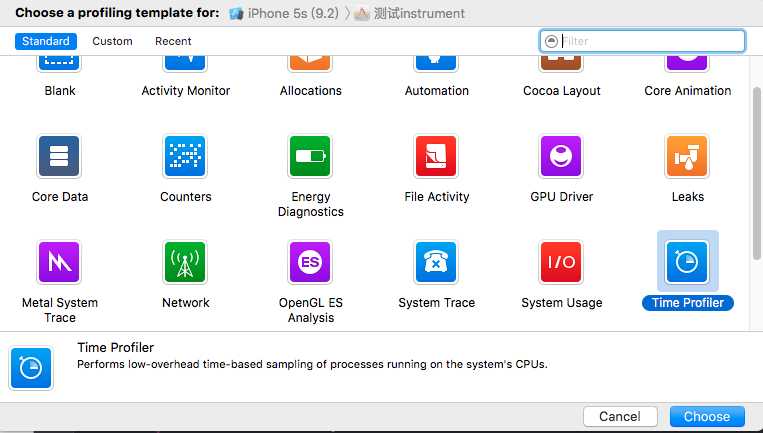Click the Cocoa Layout label
This screenshot has height=433, width=763.
[562, 90]
